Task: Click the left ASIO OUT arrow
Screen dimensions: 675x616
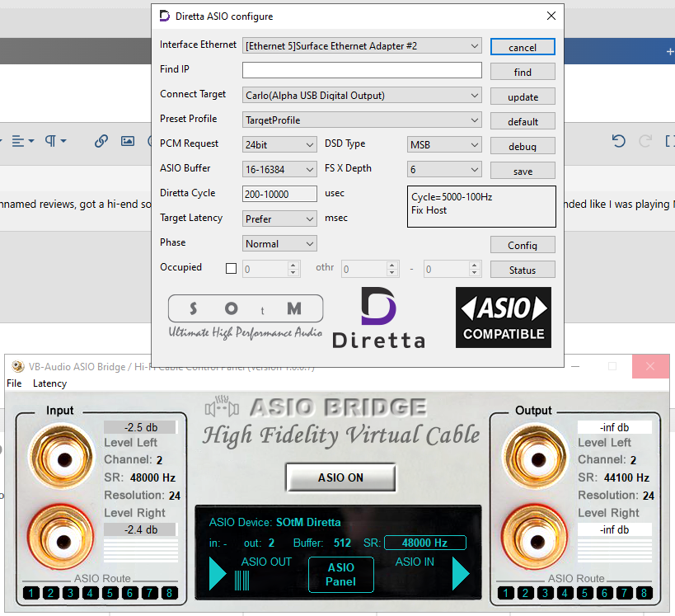Action: [218, 573]
